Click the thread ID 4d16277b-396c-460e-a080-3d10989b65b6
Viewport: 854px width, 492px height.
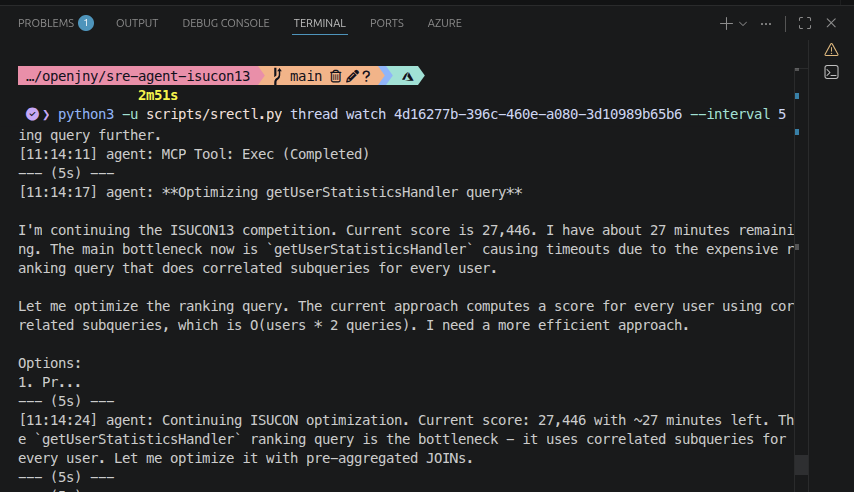point(538,114)
